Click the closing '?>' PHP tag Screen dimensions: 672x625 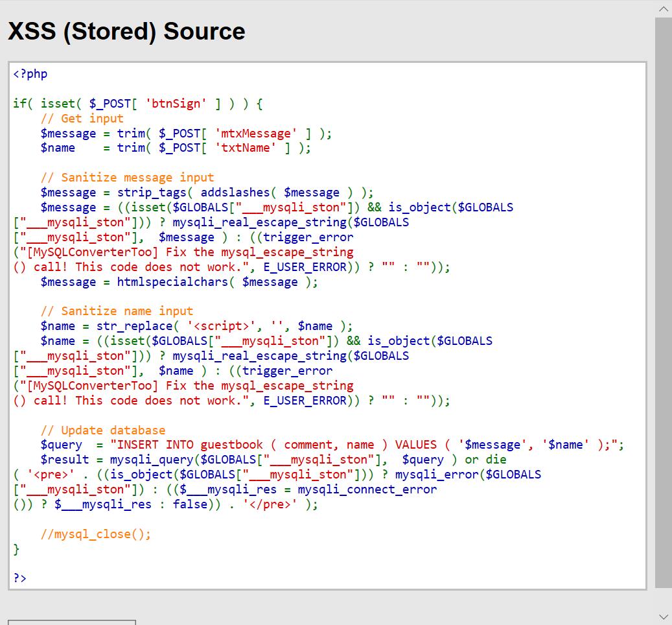pyautogui.click(x=19, y=579)
